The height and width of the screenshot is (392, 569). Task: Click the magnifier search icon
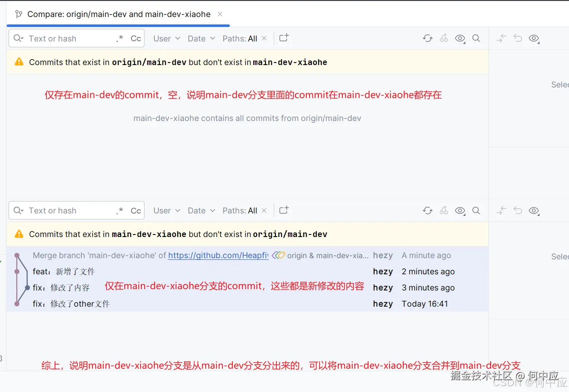tap(476, 38)
